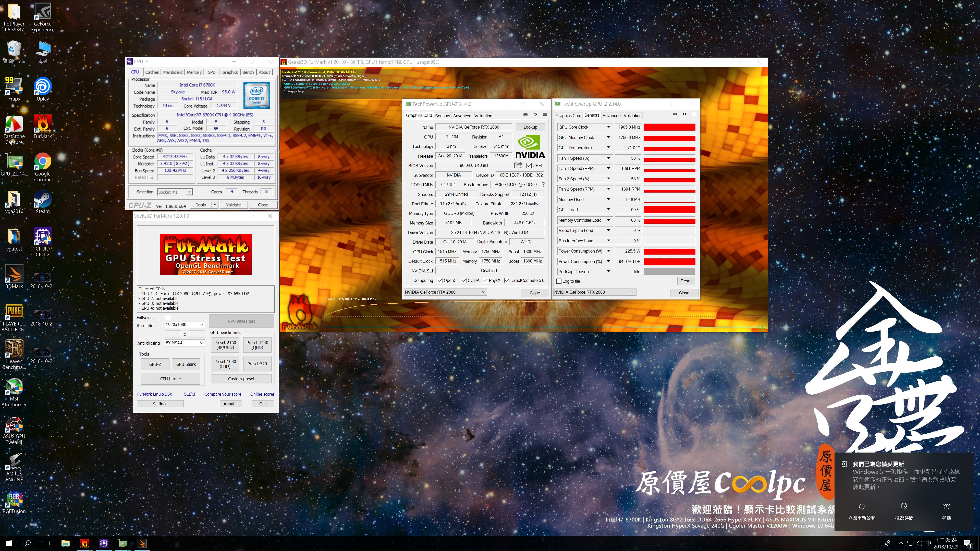Toggle the CUDA checkbox

click(x=464, y=280)
